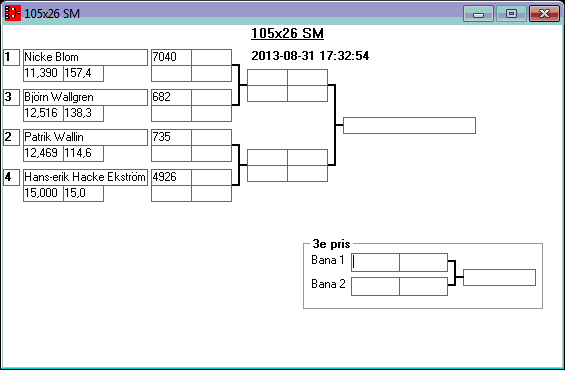Click the first Bana 1 field
The height and width of the screenshot is (370, 565).
(375, 262)
